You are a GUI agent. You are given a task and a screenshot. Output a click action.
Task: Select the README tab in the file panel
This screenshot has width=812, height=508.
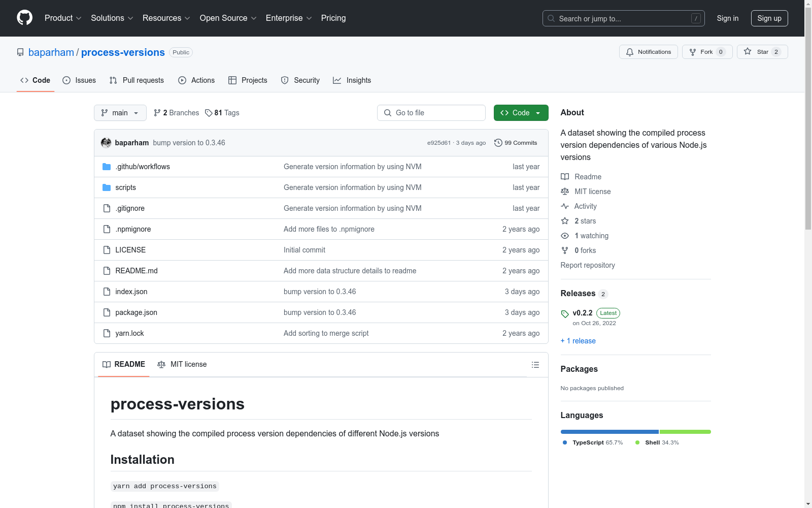tap(124, 364)
